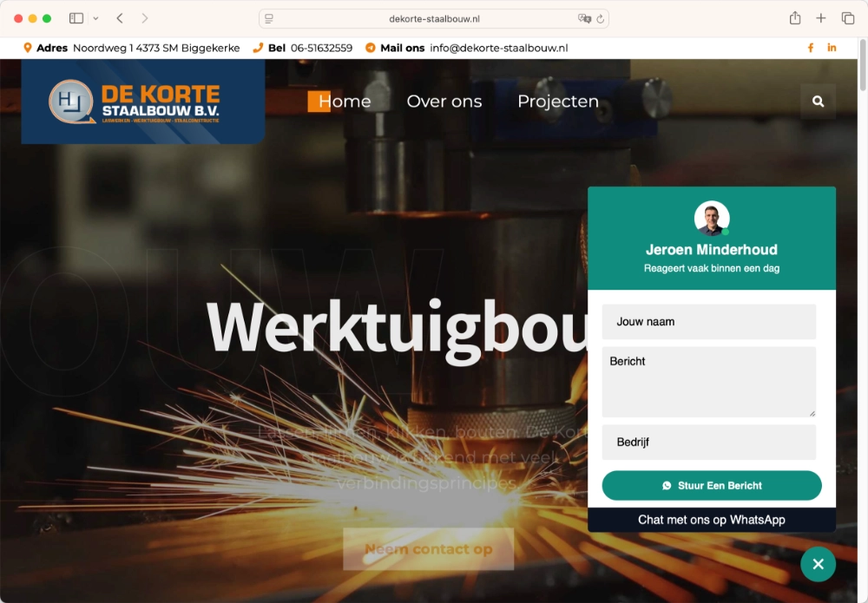Select the Home navigation item
The height and width of the screenshot is (603, 868).
[343, 101]
